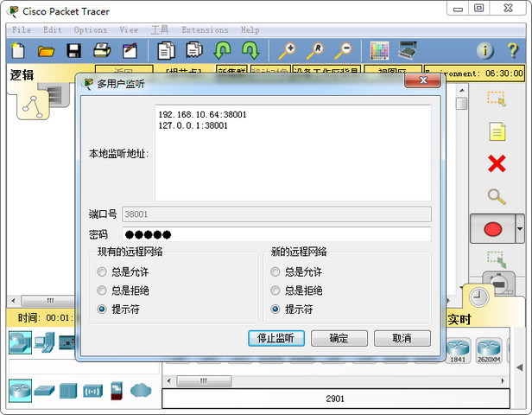Click the 密码 password field

[x=276, y=234]
